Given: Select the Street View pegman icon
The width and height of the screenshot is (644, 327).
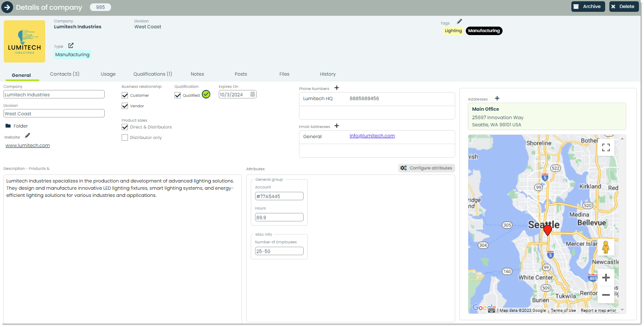Looking at the screenshot, I should (x=606, y=247).
